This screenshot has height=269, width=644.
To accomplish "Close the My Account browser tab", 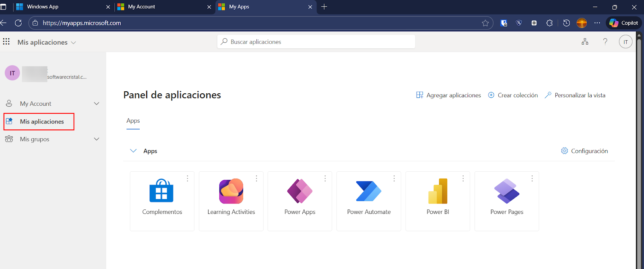I will [209, 7].
